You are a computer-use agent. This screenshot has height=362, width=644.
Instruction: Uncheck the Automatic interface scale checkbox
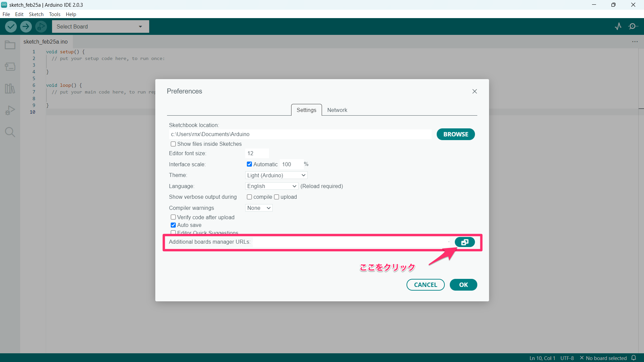(x=249, y=164)
